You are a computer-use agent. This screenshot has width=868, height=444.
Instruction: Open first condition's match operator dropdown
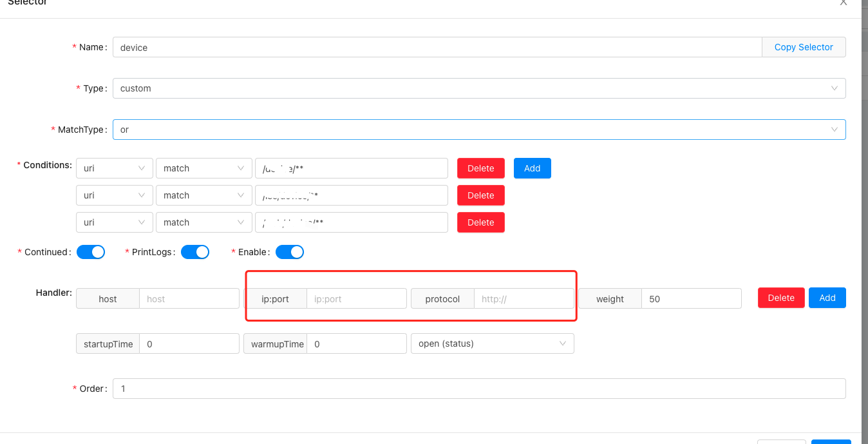[x=203, y=168]
